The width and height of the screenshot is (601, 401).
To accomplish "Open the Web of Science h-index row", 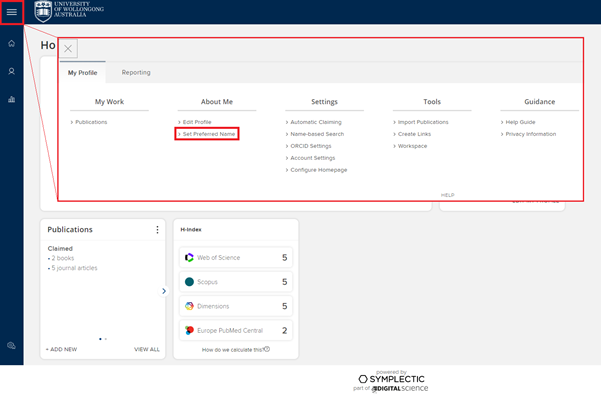I will [x=236, y=257].
